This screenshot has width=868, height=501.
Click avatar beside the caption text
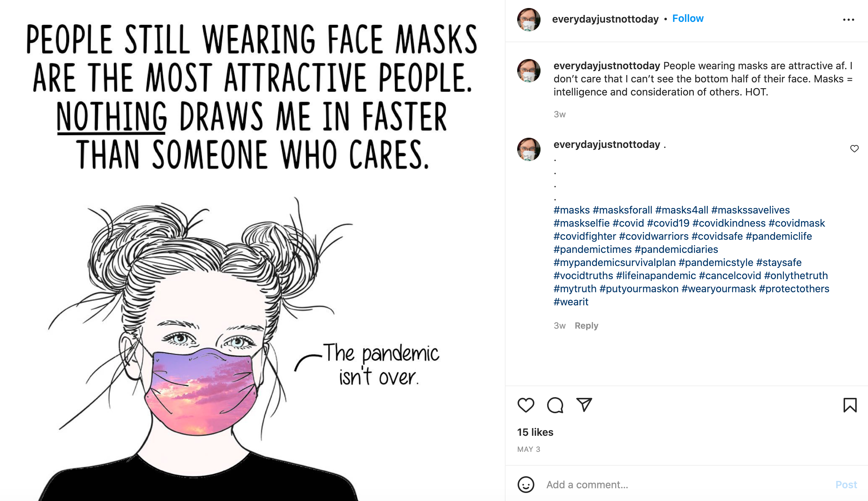point(529,71)
